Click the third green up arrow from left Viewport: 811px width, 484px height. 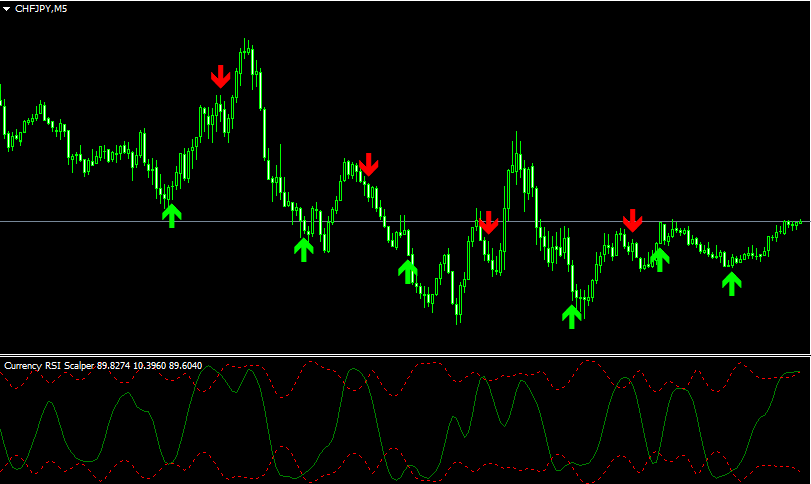tap(407, 270)
